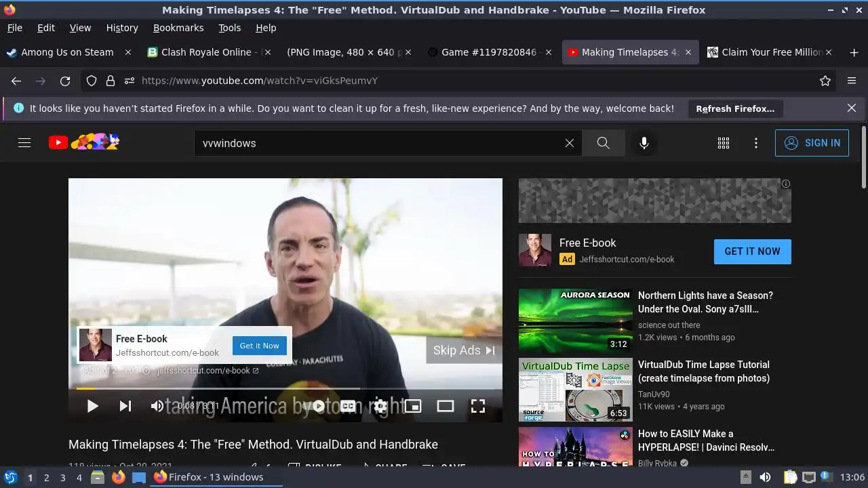Image resolution: width=868 pixels, height=488 pixels.
Task: Click GET IT NOW sidebar ad button
Action: tap(752, 251)
